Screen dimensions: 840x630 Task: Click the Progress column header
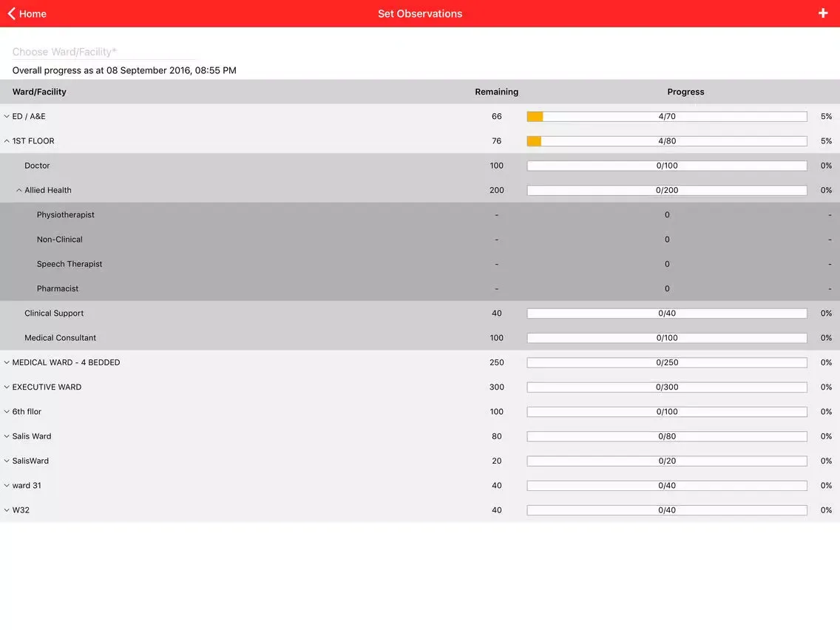click(685, 92)
